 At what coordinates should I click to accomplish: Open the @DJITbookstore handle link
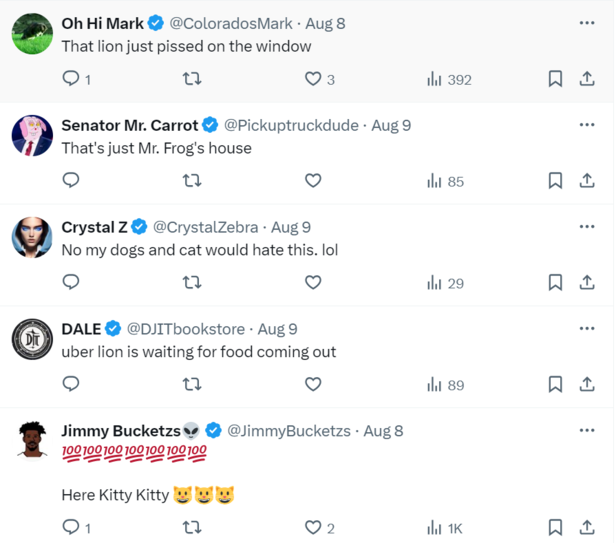coord(187,329)
